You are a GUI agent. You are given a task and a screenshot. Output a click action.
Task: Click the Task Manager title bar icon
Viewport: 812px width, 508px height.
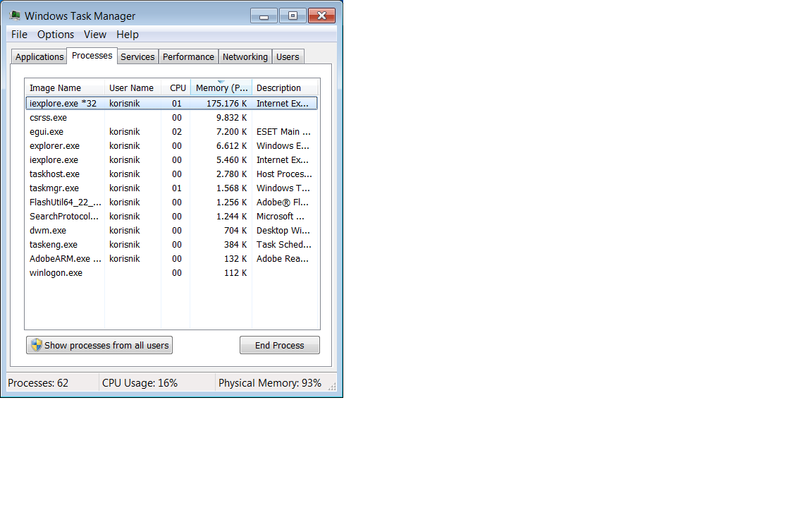click(15, 16)
